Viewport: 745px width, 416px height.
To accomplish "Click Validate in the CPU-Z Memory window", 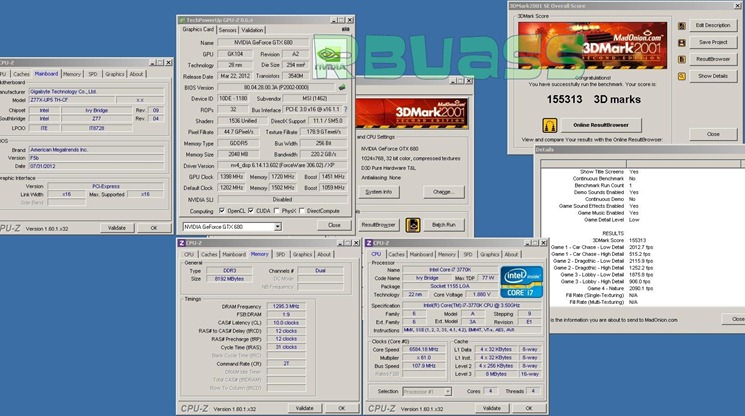I will pyautogui.click(x=305, y=408).
